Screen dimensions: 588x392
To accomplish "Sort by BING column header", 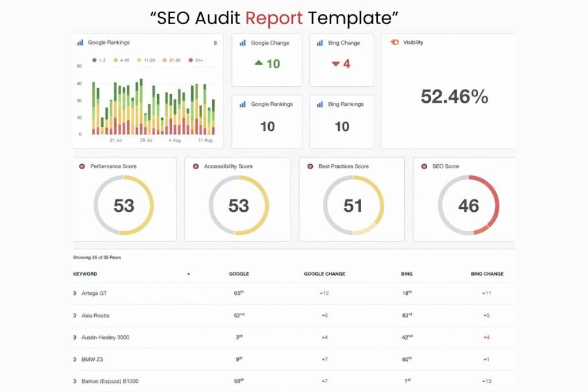I will coord(407,274).
